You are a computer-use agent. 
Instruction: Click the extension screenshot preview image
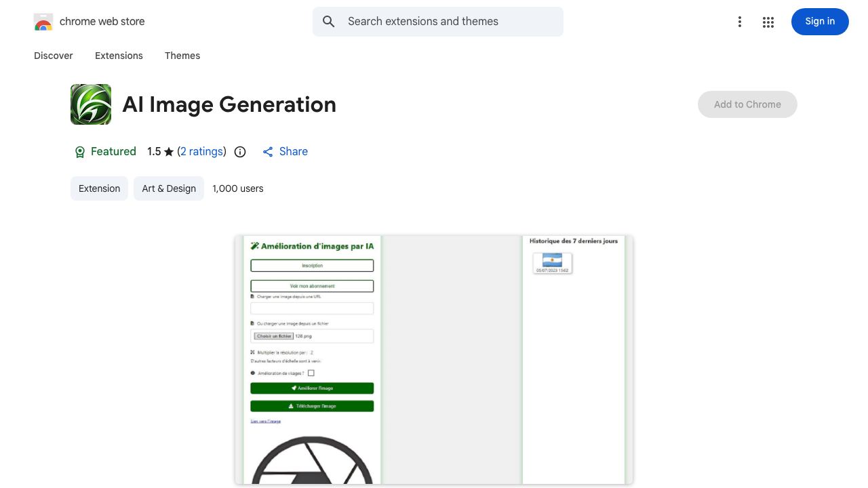click(434, 360)
